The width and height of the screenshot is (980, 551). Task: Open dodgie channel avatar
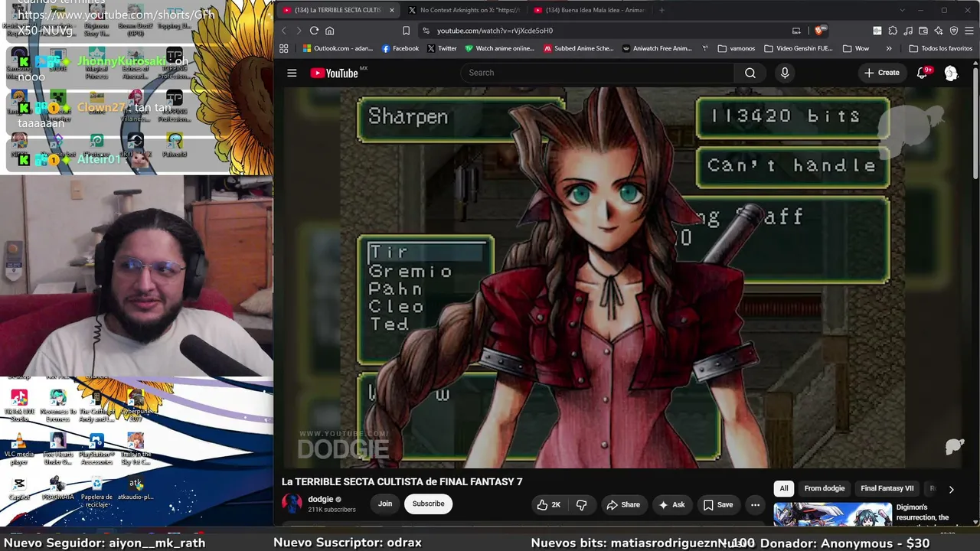click(x=292, y=504)
